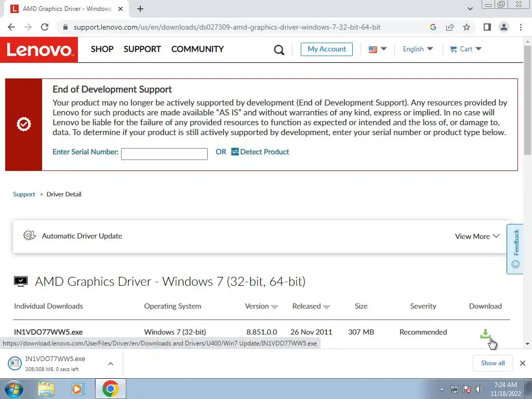
Task: Open the Lenovo site search magnifier
Action: (279, 50)
